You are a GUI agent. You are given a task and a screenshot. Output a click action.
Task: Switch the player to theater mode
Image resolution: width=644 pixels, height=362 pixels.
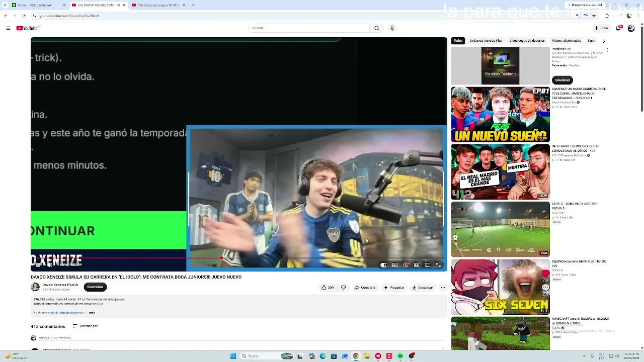417,265
